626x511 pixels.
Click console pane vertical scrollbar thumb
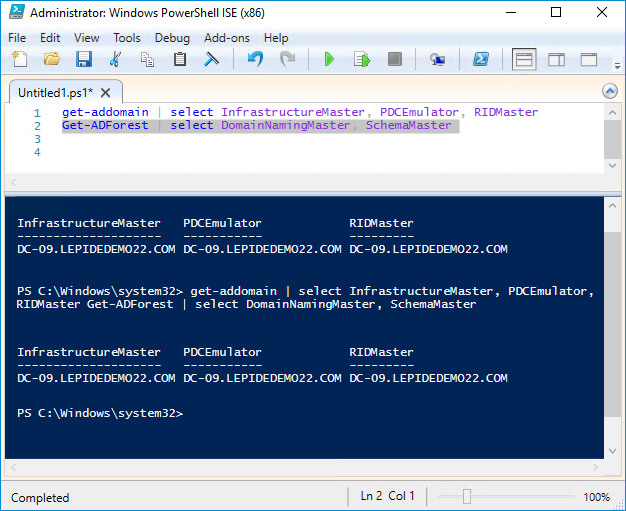coord(612,324)
